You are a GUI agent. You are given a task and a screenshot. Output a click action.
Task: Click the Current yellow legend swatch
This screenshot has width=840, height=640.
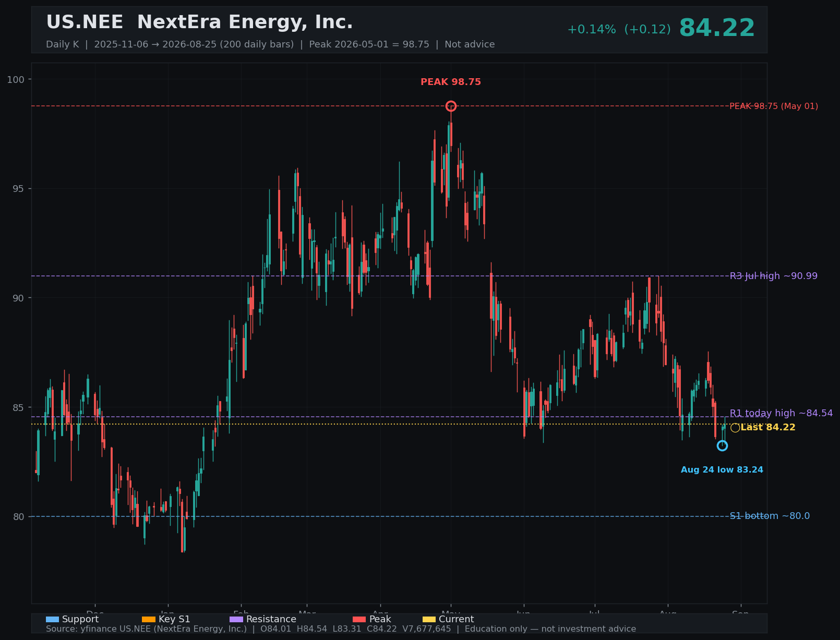click(x=429, y=619)
